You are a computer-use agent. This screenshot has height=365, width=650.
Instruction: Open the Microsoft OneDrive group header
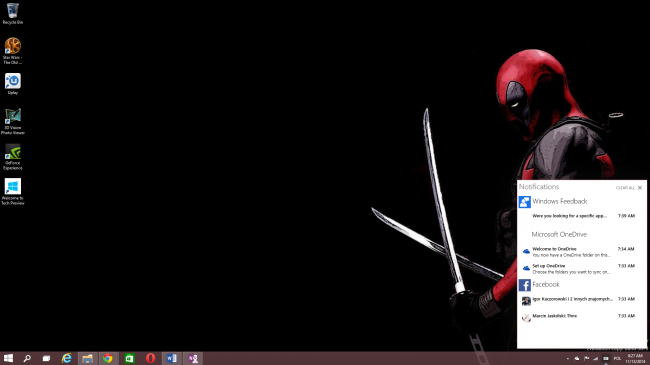[559, 234]
